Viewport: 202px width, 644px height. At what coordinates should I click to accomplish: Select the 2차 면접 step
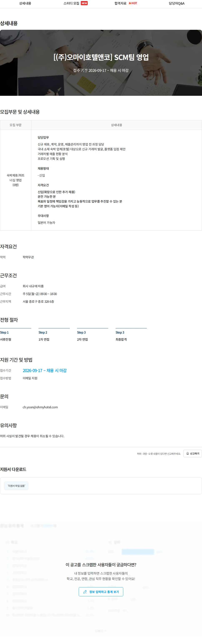92,335
